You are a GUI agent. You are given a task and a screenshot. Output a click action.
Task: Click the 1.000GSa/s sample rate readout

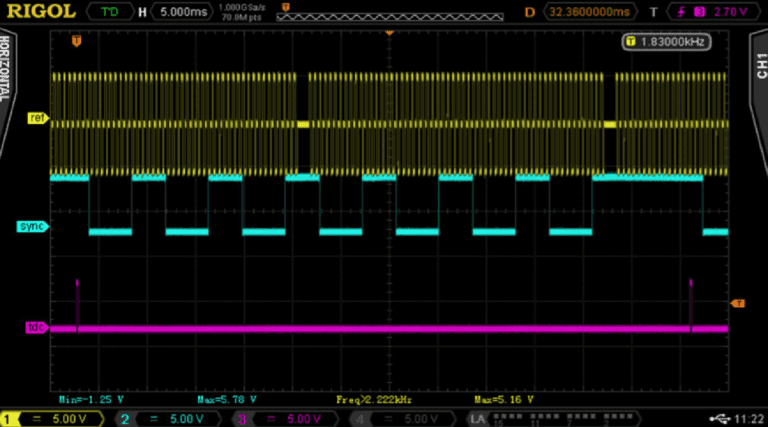pyautogui.click(x=242, y=7)
